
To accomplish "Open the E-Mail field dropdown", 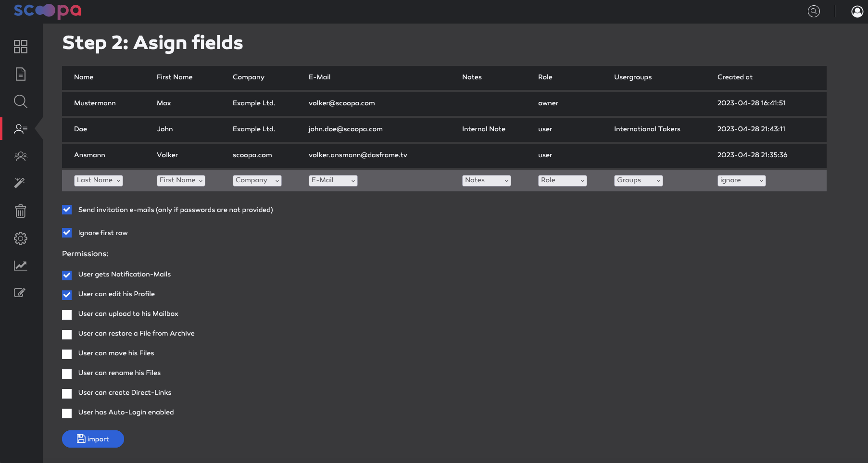I will pyautogui.click(x=333, y=180).
